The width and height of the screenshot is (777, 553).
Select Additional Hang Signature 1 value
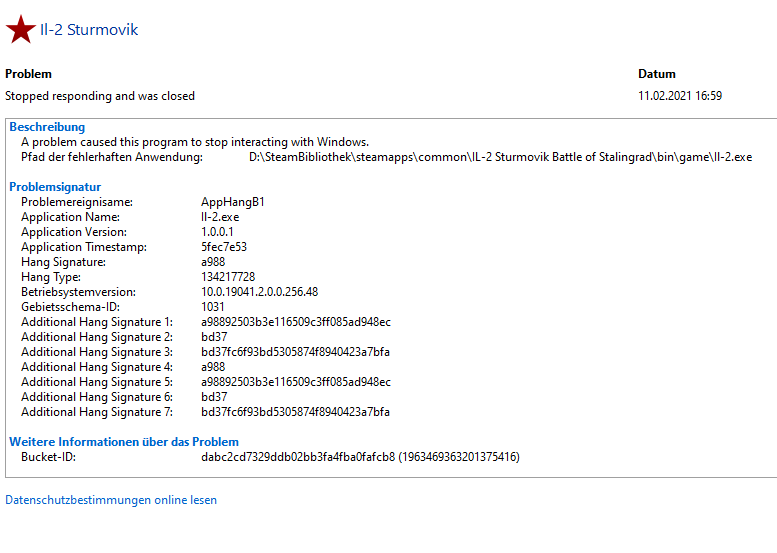click(x=296, y=322)
